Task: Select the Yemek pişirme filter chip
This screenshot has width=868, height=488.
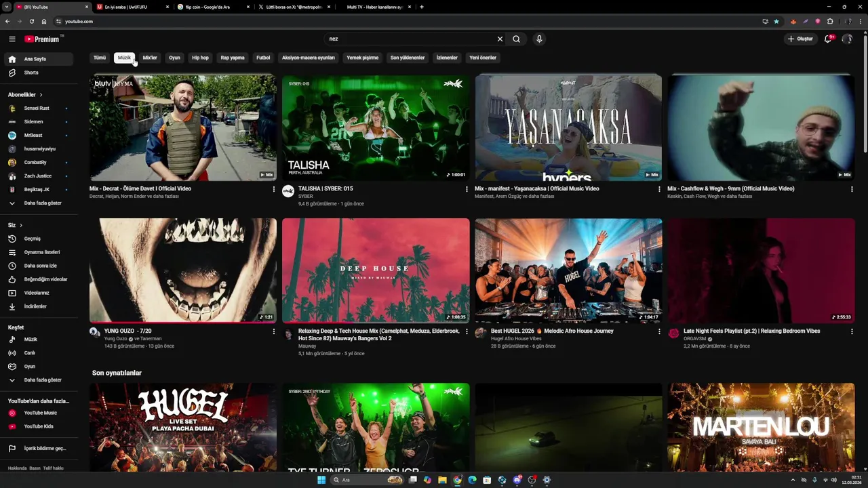Action: click(363, 58)
